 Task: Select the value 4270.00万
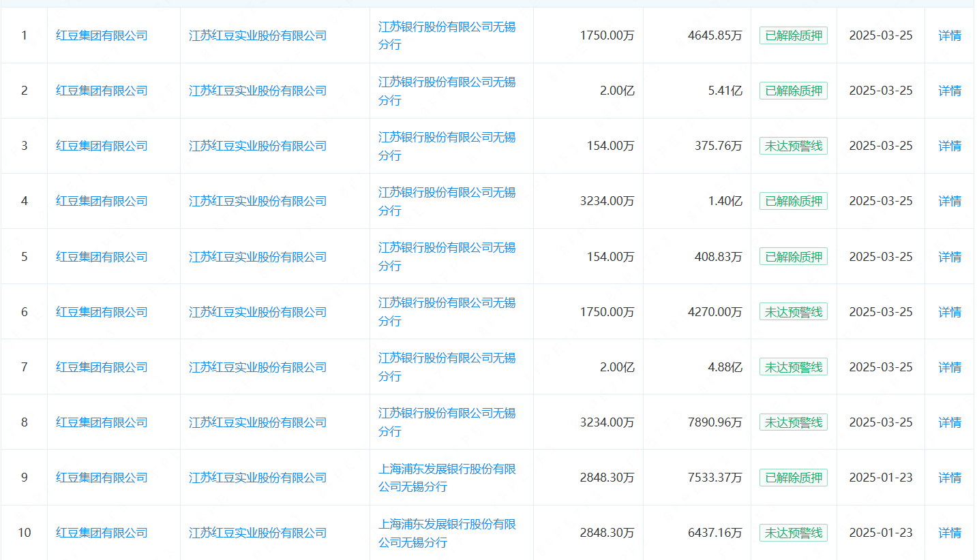715,312
